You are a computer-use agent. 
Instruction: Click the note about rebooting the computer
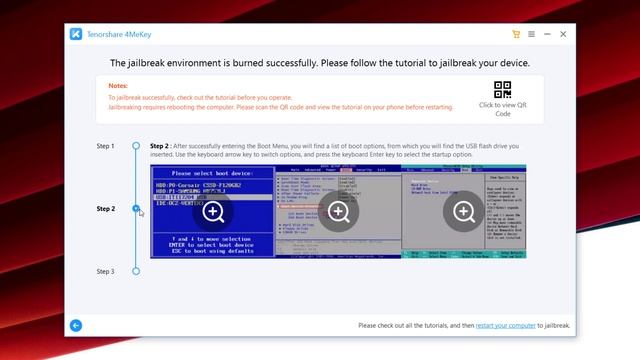[x=280, y=107]
